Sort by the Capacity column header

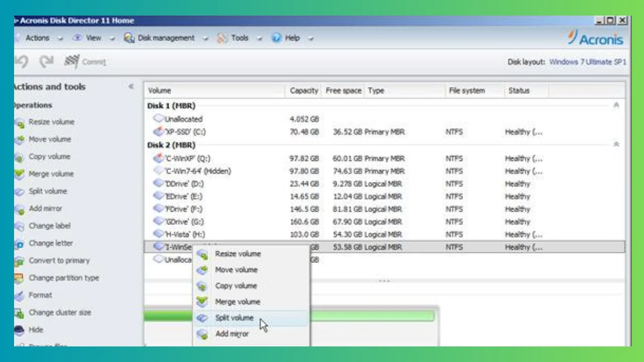[x=304, y=91]
